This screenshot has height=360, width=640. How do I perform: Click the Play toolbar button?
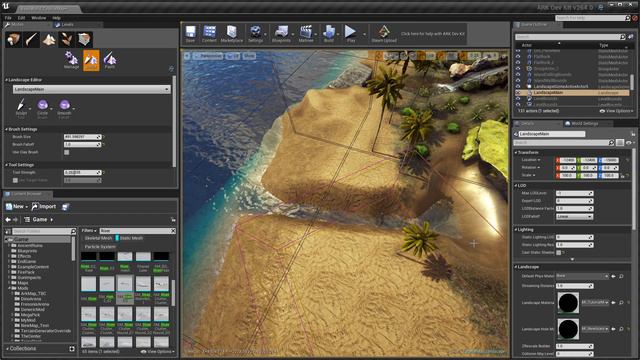351,34
